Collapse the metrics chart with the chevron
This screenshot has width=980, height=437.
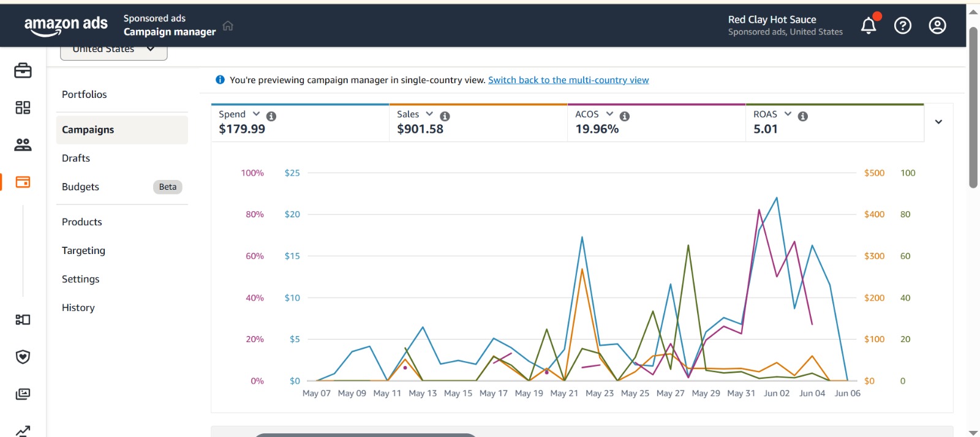coord(938,122)
